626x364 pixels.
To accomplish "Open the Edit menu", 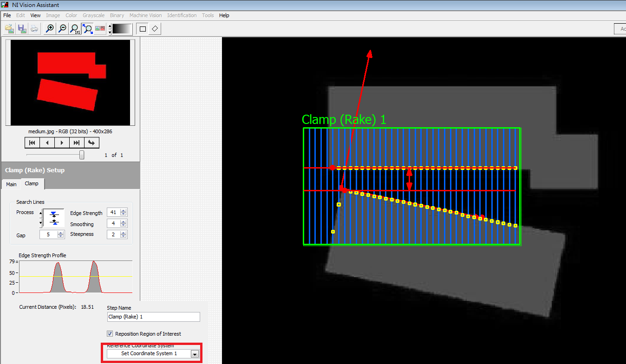I will click(x=20, y=15).
